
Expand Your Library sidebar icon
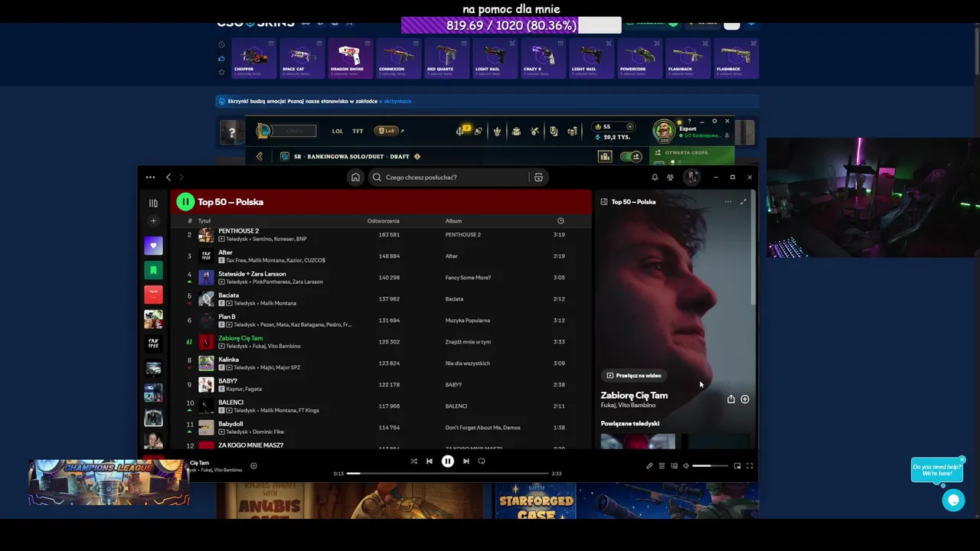153,204
